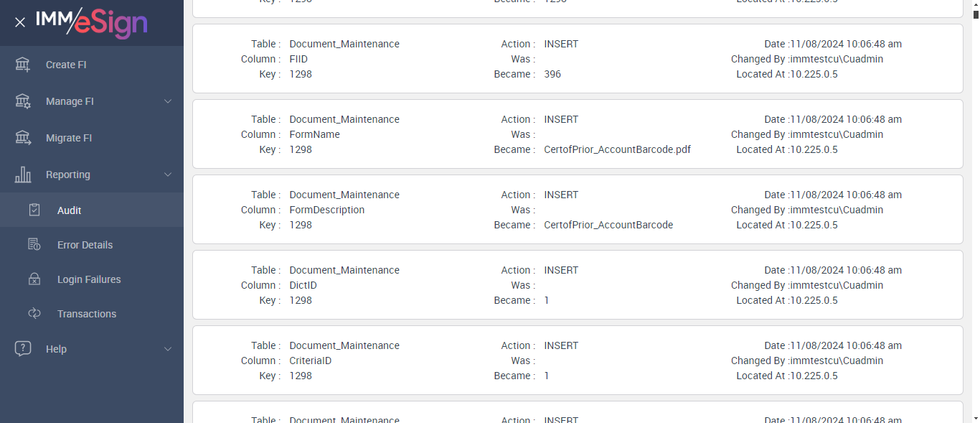Image resolution: width=980 pixels, height=423 pixels.
Task: Open the Error Details report
Action: (x=85, y=245)
